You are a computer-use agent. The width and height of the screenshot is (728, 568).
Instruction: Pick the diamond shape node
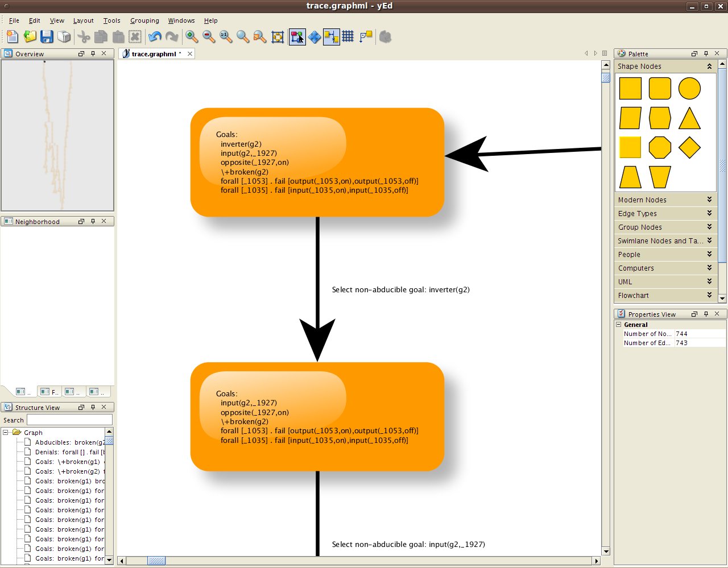(689, 148)
